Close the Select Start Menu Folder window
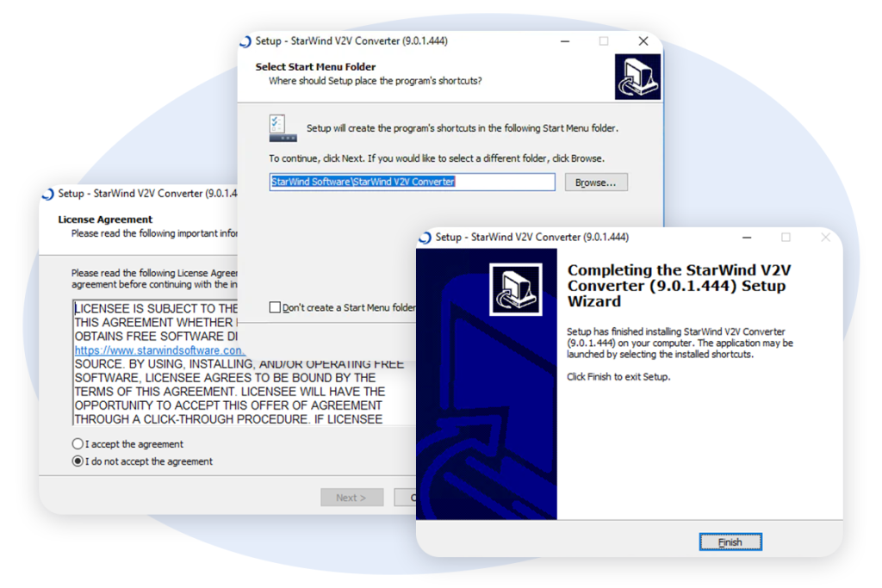 click(x=643, y=41)
